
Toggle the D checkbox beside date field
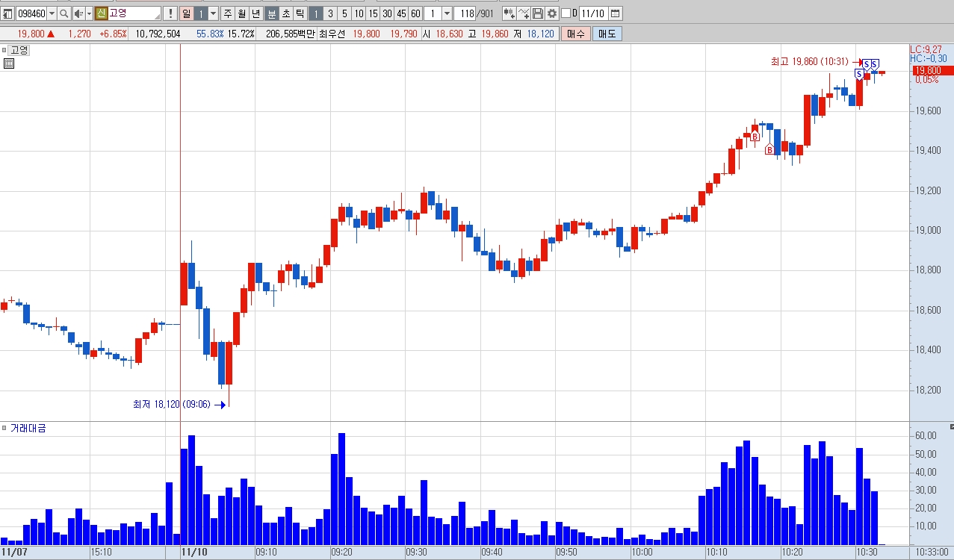(x=566, y=13)
